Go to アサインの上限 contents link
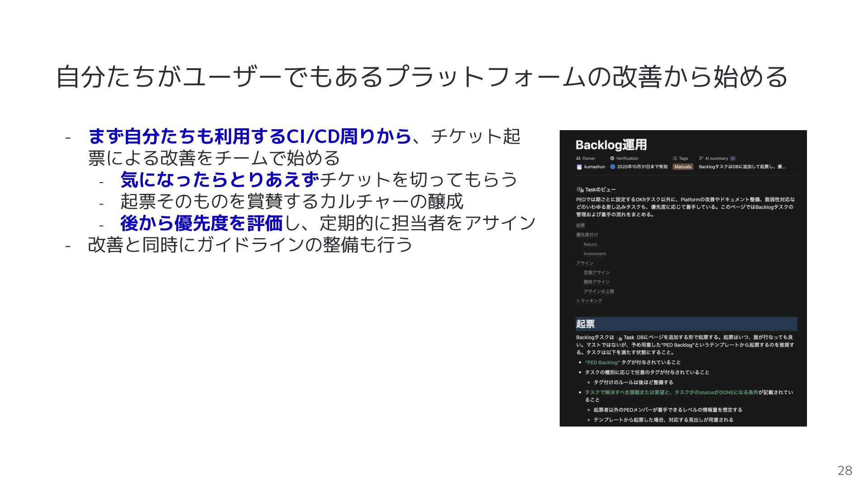This screenshot has height=488, width=868. click(599, 291)
